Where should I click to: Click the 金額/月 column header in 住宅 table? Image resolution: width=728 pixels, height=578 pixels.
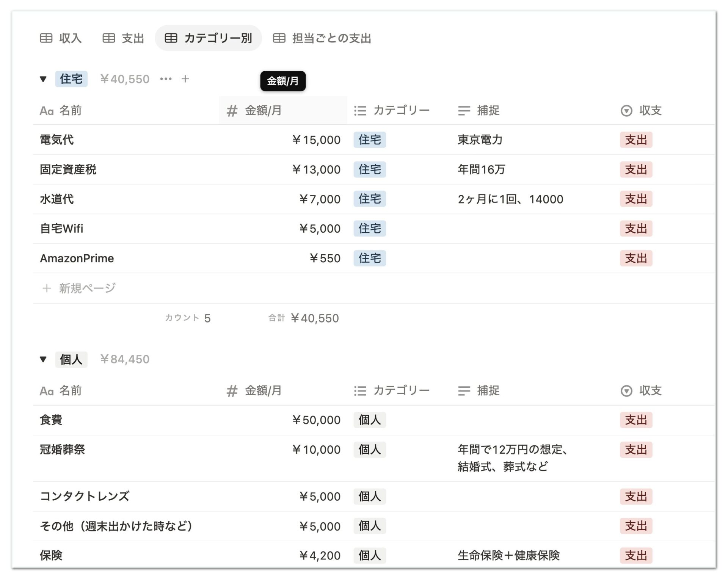tap(283, 110)
